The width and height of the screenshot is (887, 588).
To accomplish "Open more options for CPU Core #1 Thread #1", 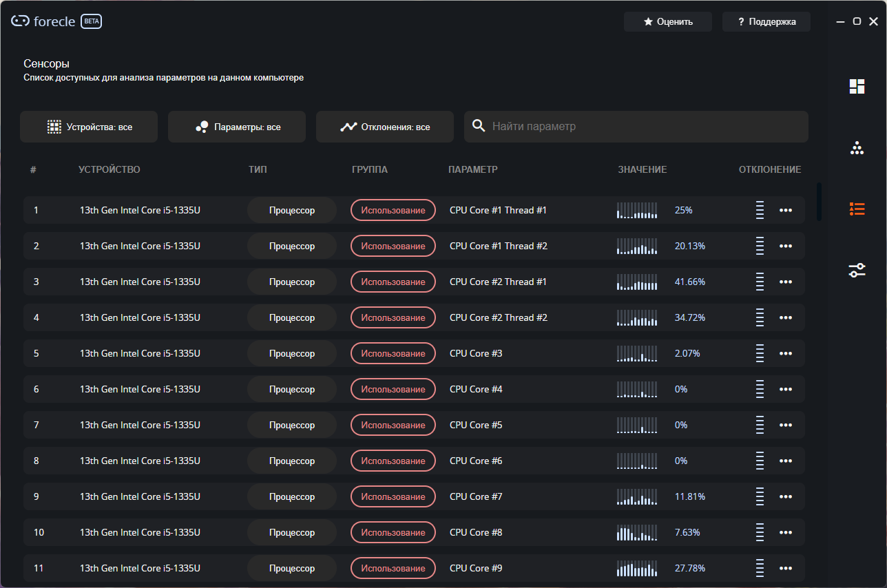I will pyautogui.click(x=786, y=210).
